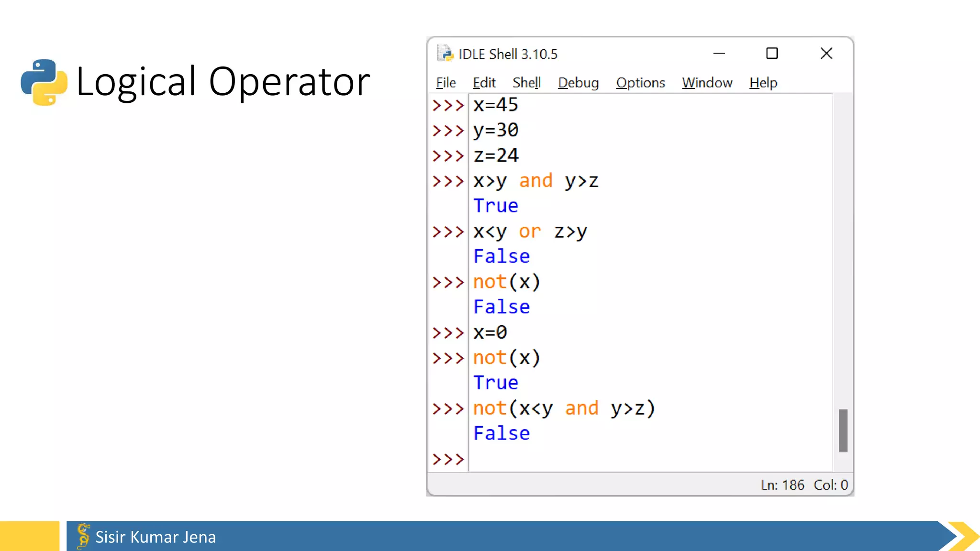Open the Options menu
Screen dimensions: 980x551
point(640,83)
